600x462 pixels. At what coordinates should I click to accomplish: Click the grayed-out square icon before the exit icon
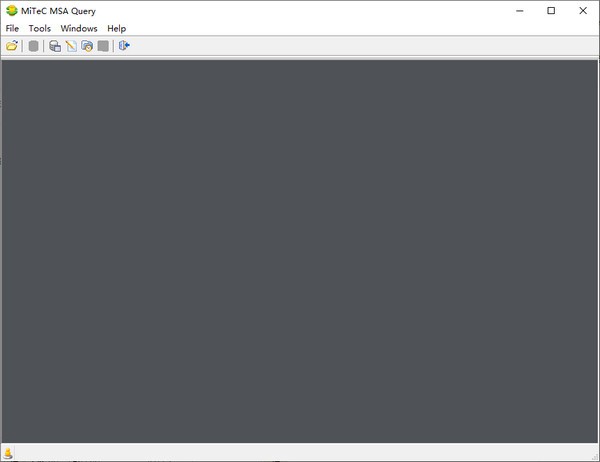click(x=103, y=46)
